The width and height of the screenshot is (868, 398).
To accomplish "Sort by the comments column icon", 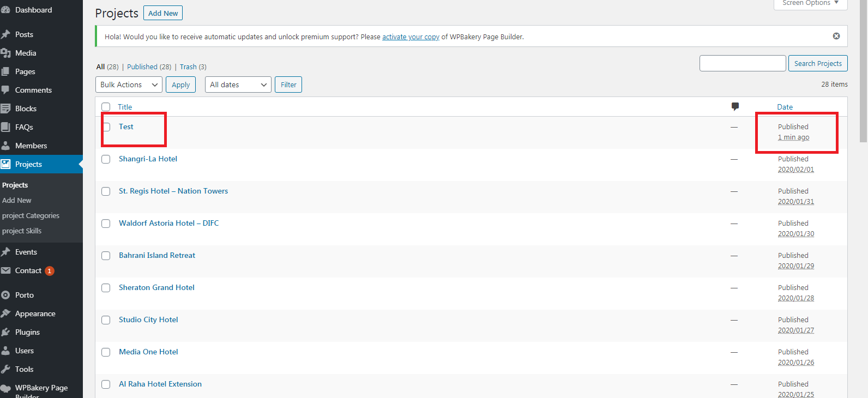I will [x=735, y=106].
